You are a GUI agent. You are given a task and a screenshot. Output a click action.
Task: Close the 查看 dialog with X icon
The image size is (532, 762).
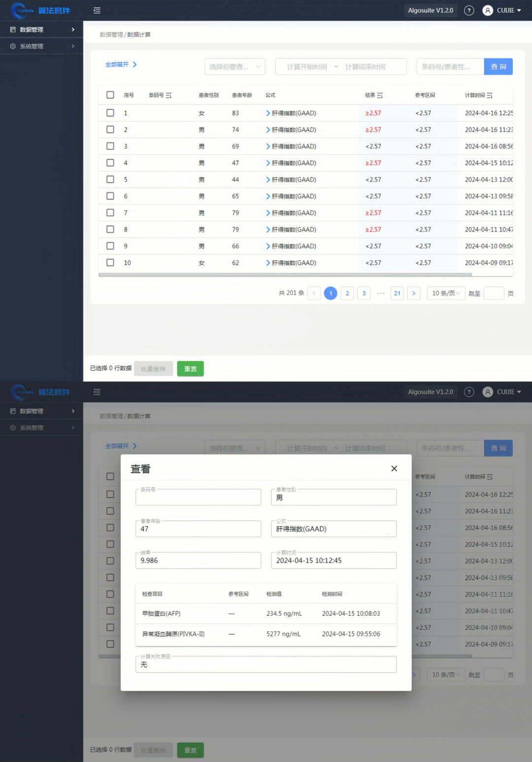click(394, 469)
